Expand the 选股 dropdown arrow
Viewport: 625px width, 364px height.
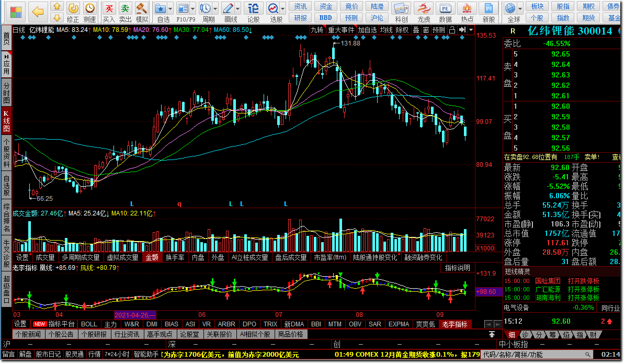[x=283, y=9]
